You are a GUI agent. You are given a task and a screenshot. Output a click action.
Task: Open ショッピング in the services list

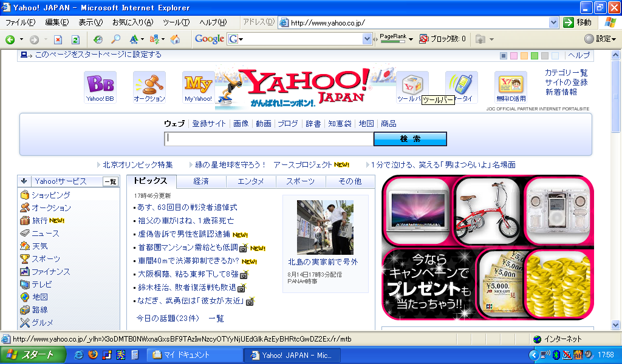click(x=51, y=195)
